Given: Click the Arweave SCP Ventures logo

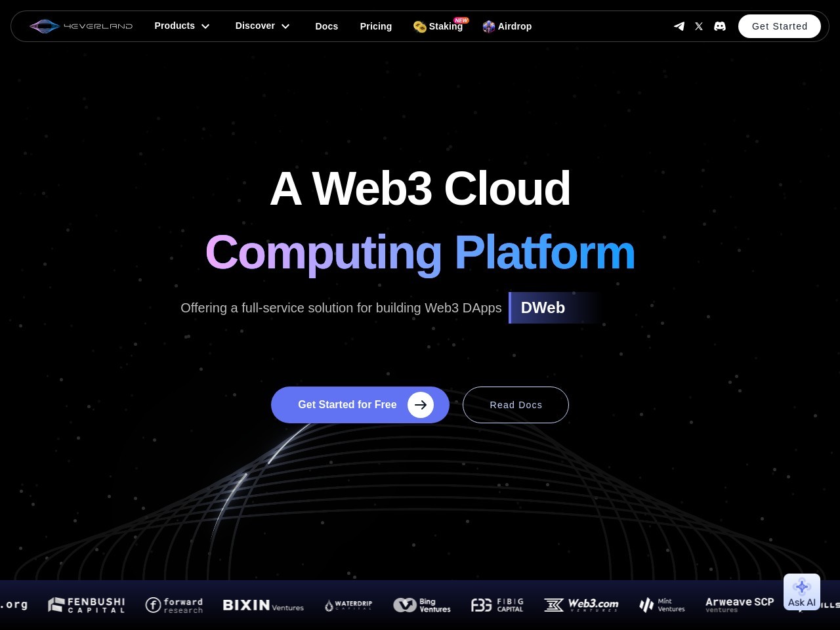Looking at the screenshot, I should pos(739,604).
